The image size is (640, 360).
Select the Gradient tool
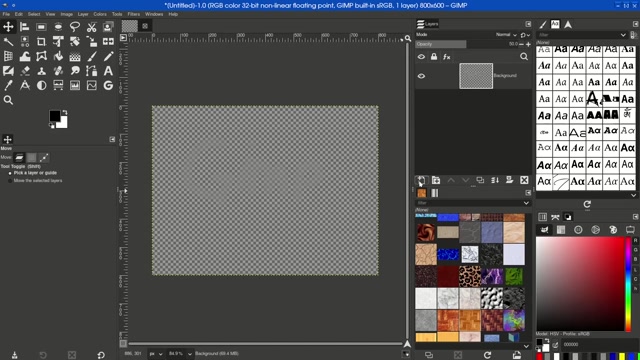[x=75, y=56]
